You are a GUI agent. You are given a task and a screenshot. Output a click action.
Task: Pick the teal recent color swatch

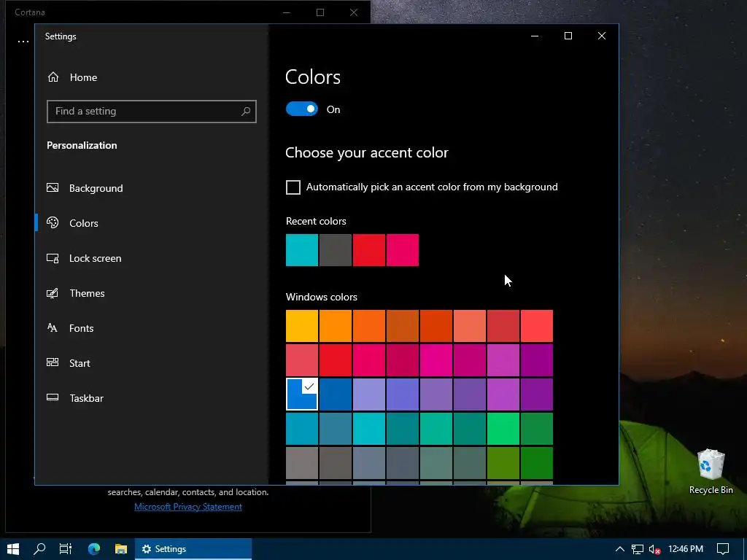click(302, 250)
